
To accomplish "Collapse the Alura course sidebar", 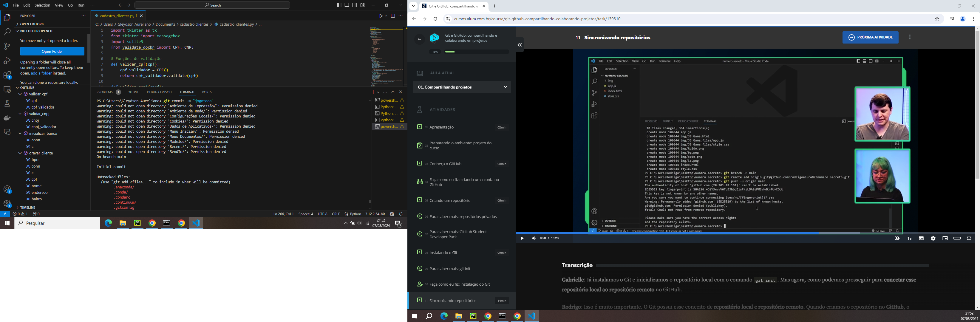I will click(x=520, y=45).
